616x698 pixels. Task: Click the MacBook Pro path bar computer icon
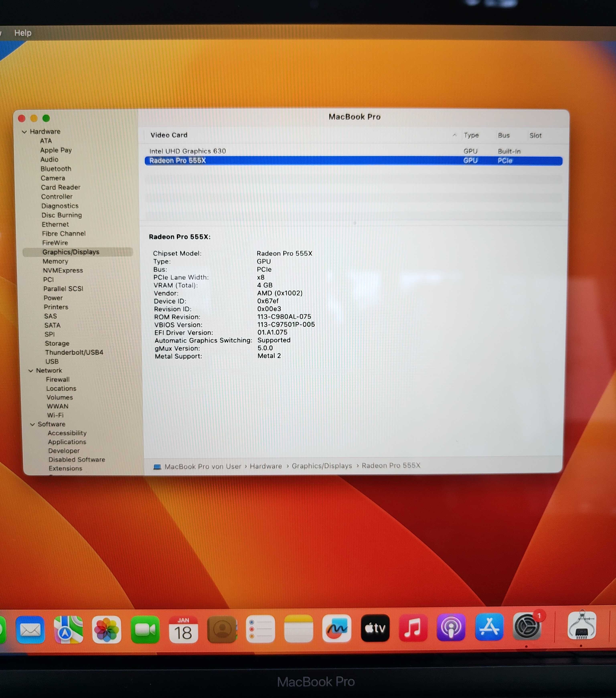[x=157, y=467]
